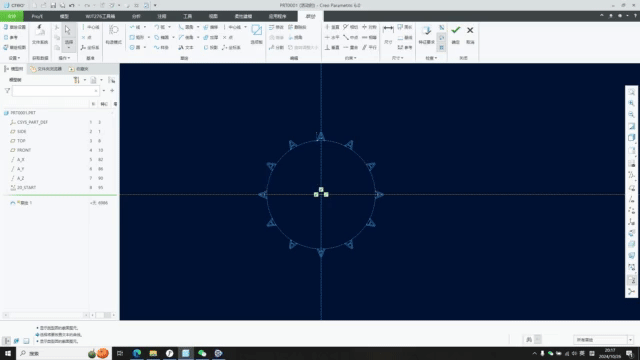Apply the Perpendicular constraint

pyautogui.click(x=332, y=47)
